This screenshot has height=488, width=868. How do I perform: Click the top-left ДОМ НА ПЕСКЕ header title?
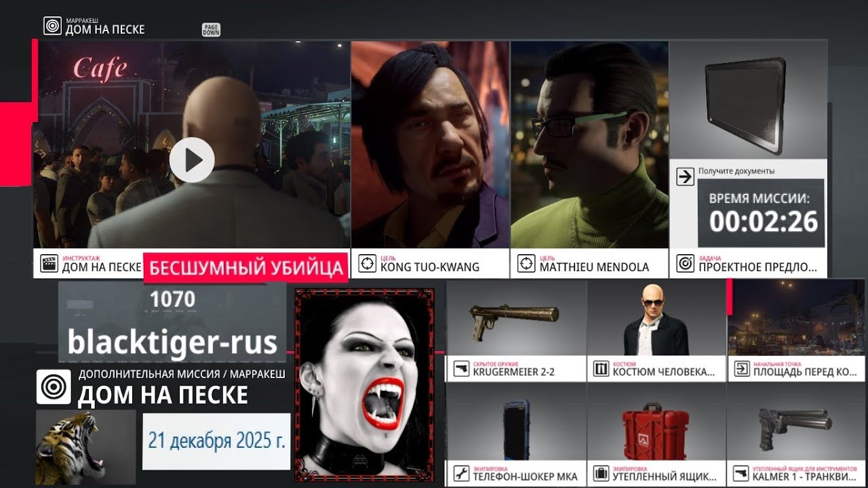[105, 29]
